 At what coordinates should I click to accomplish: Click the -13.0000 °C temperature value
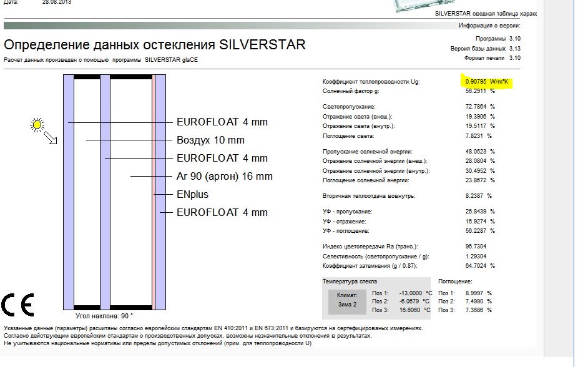(416, 293)
